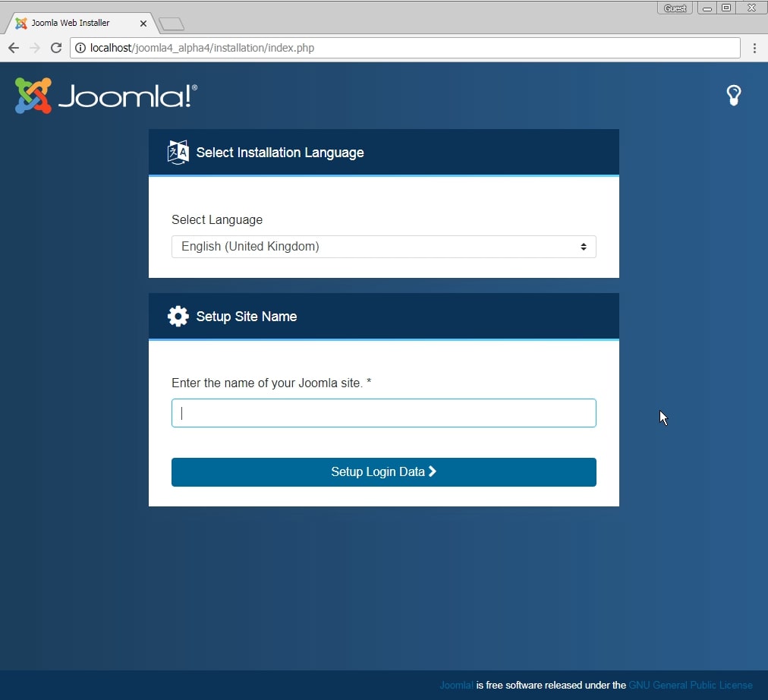Open the Chrome three-dot menu
Image resolution: width=768 pixels, height=700 pixels.
tap(754, 48)
